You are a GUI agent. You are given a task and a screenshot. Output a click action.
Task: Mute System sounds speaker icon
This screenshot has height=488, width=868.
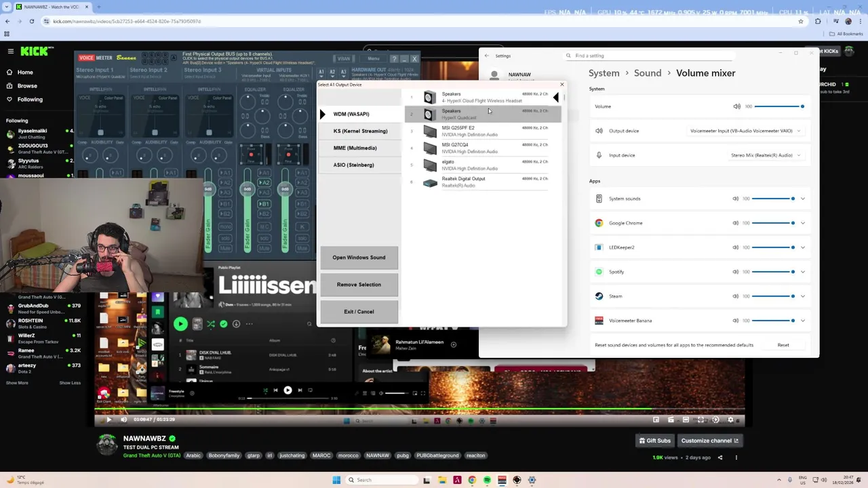click(736, 199)
